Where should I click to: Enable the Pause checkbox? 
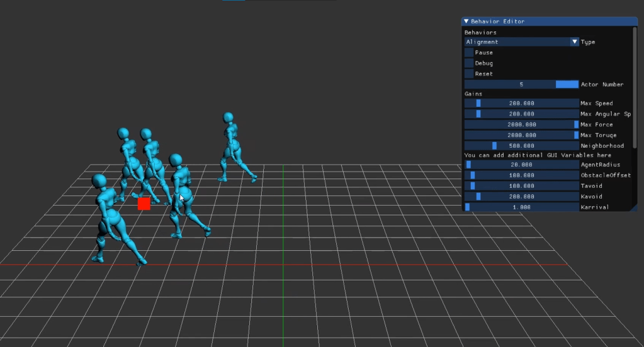pyautogui.click(x=469, y=53)
